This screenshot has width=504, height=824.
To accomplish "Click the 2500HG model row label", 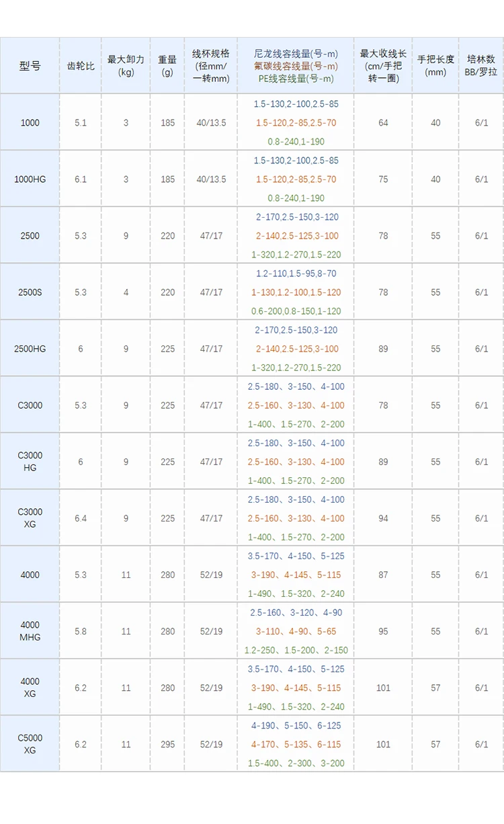I will [x=30, y=349].
